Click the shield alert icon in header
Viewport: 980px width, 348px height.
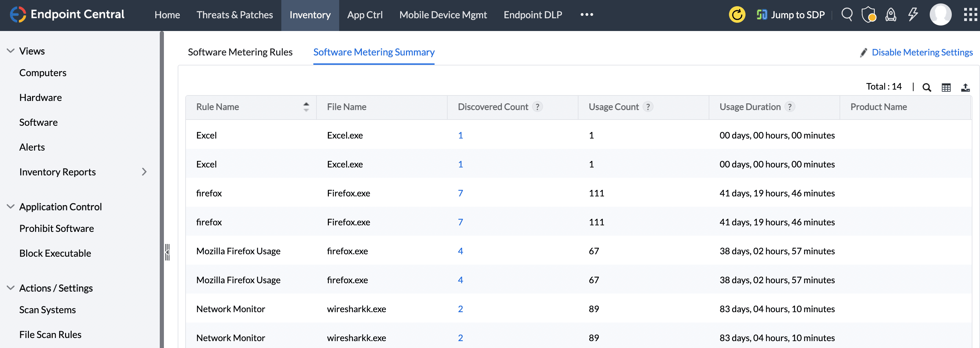868,15
